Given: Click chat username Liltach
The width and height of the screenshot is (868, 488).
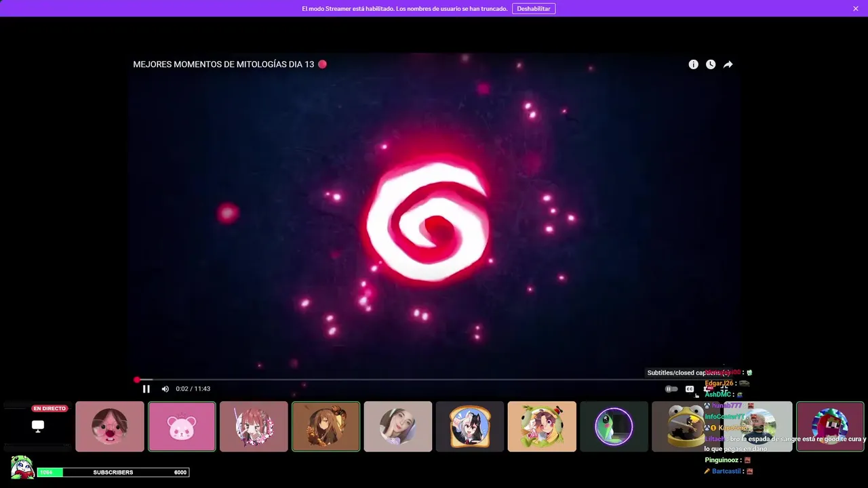Looking at the screenshot, I should (x=716, y=439).
